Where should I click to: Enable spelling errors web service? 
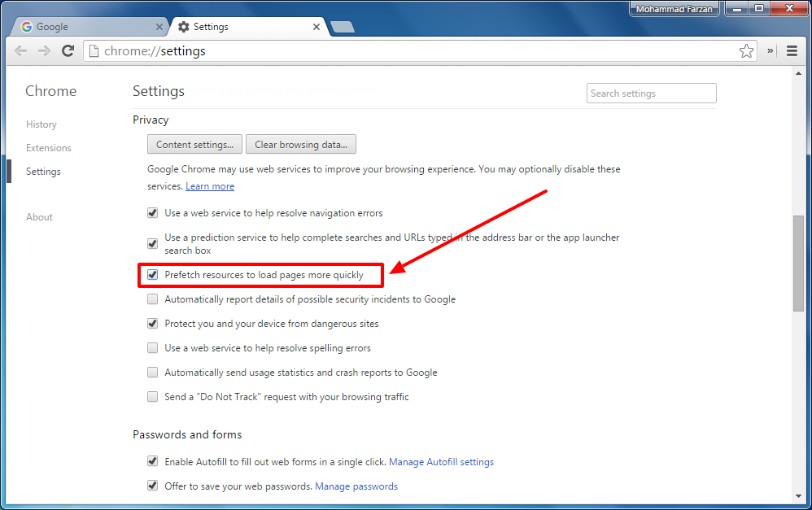click(x=152, y=347)
